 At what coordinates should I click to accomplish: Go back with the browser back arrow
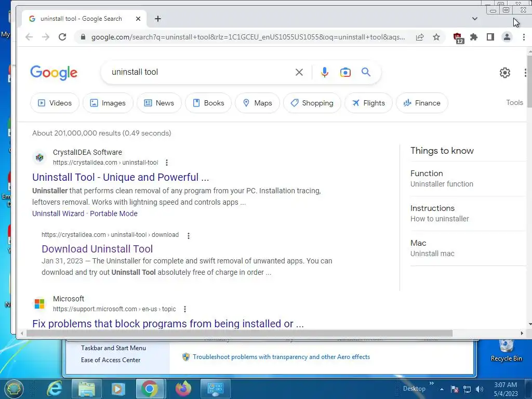(29, 37)
